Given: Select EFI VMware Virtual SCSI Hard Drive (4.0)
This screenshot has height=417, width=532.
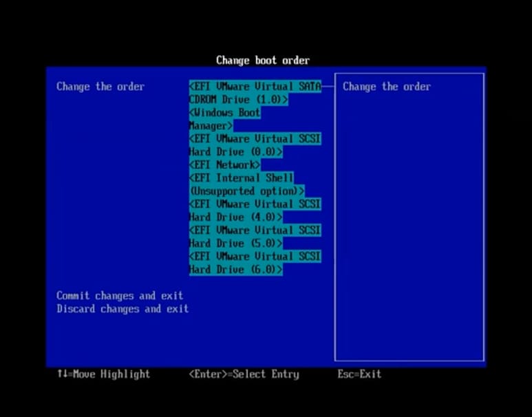Looking at the screenshot, I should 255,211.
